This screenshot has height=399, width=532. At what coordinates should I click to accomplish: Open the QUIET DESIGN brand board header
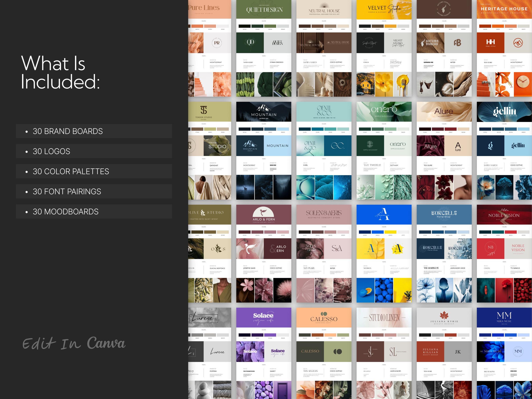264,9
